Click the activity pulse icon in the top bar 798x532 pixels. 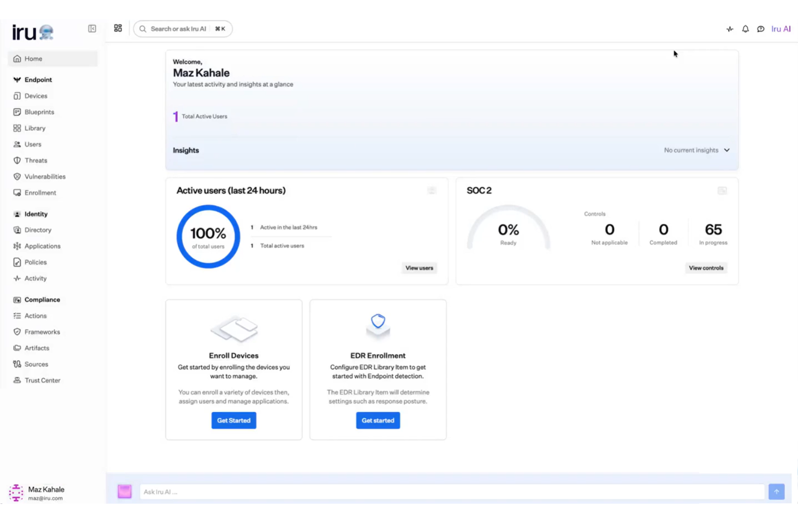(x=730, y=29)
